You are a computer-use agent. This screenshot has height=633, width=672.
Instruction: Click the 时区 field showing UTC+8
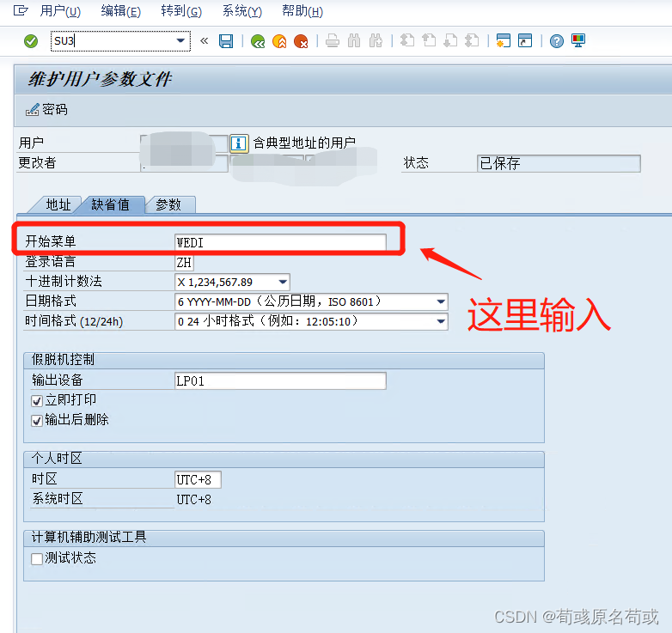pos(198,479)
